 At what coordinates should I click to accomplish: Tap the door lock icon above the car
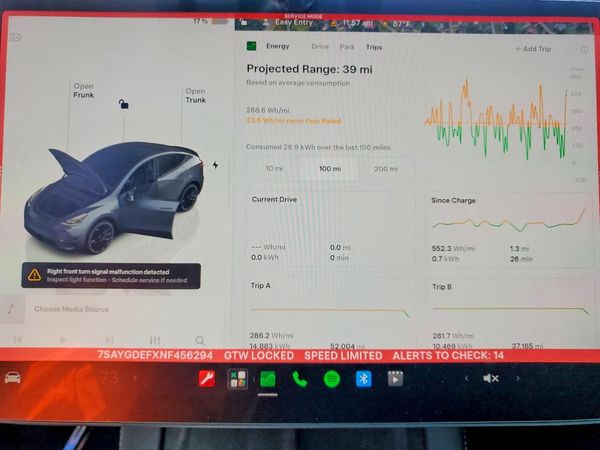click(123, 104)
